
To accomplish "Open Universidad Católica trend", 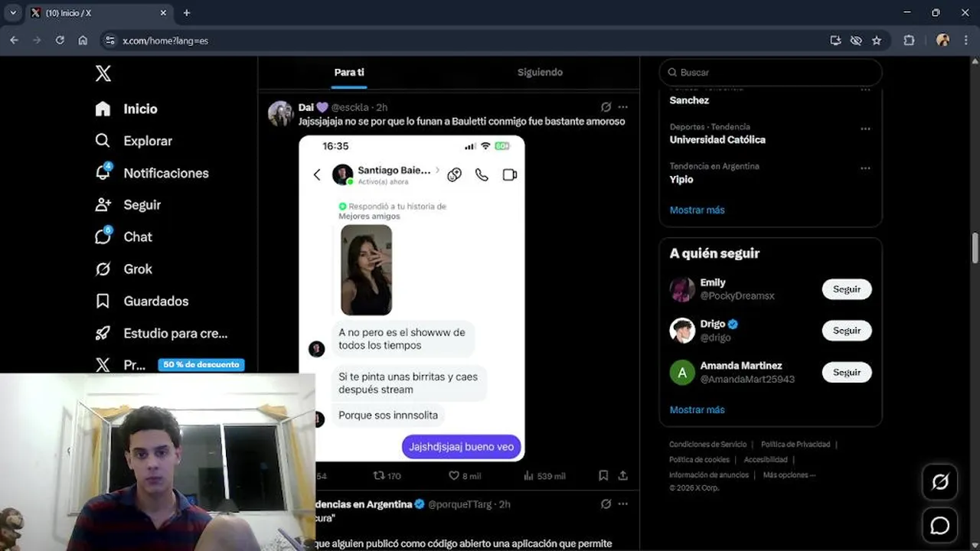I will (x=717, y=140).
